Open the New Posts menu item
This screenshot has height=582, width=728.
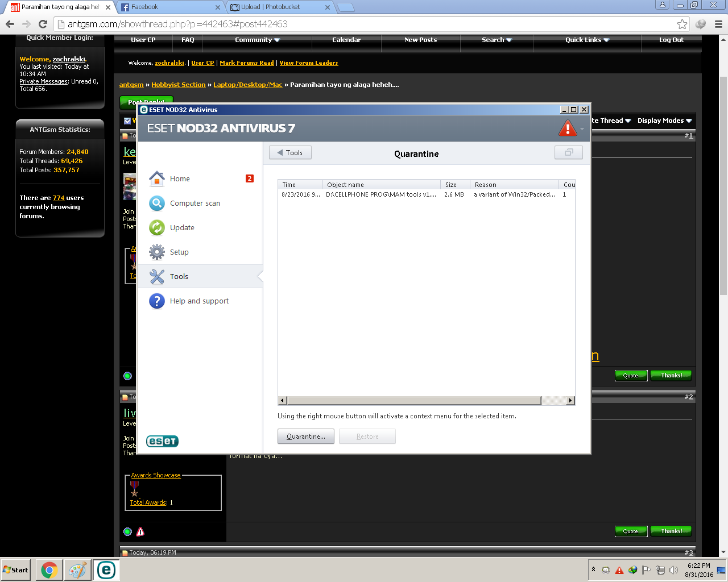[420, 40]
